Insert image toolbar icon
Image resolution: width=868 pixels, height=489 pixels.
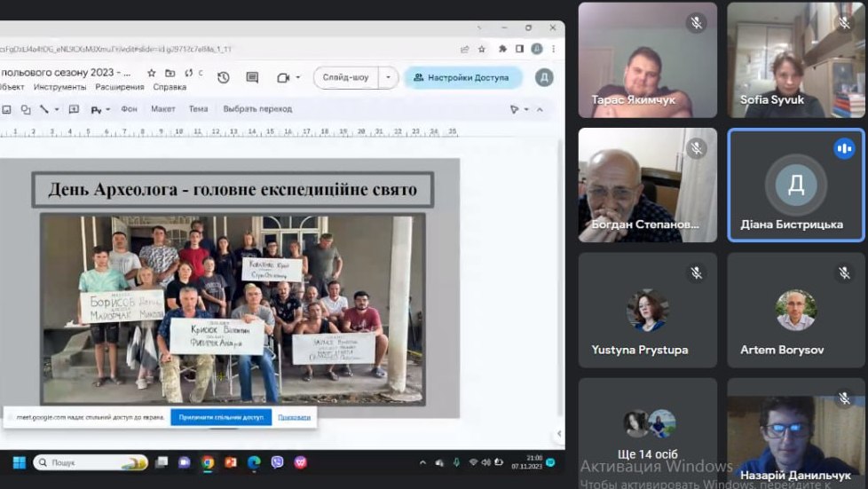(x=6, y=109)
